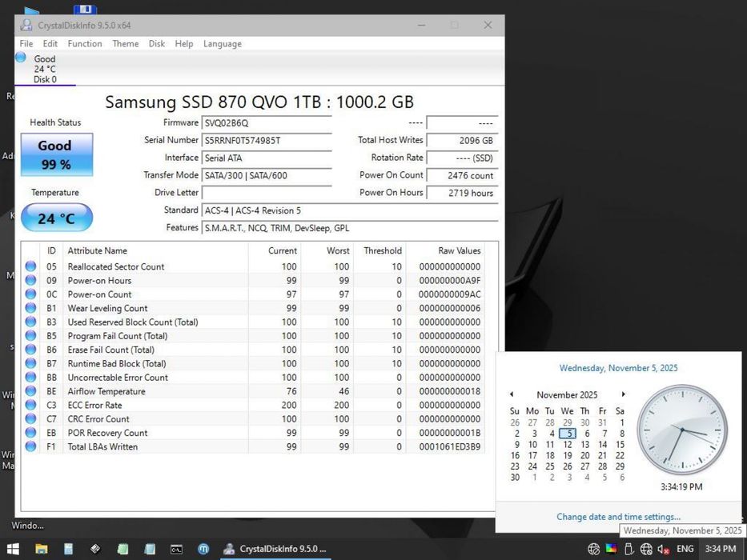
Task: Go to the previous month in calendar
Action: pos(512,394)
